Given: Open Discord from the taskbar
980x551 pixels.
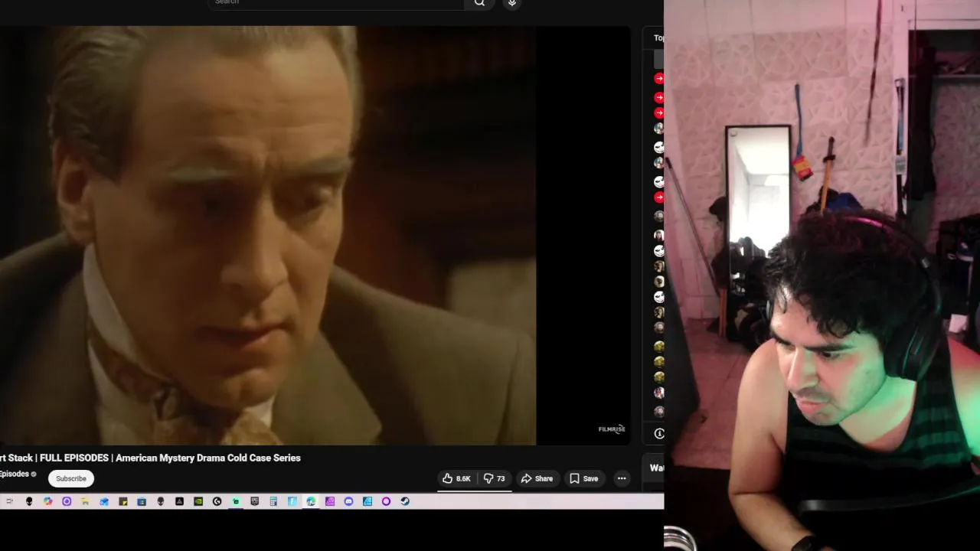Looking at the screenshot, I should point(348,501).
